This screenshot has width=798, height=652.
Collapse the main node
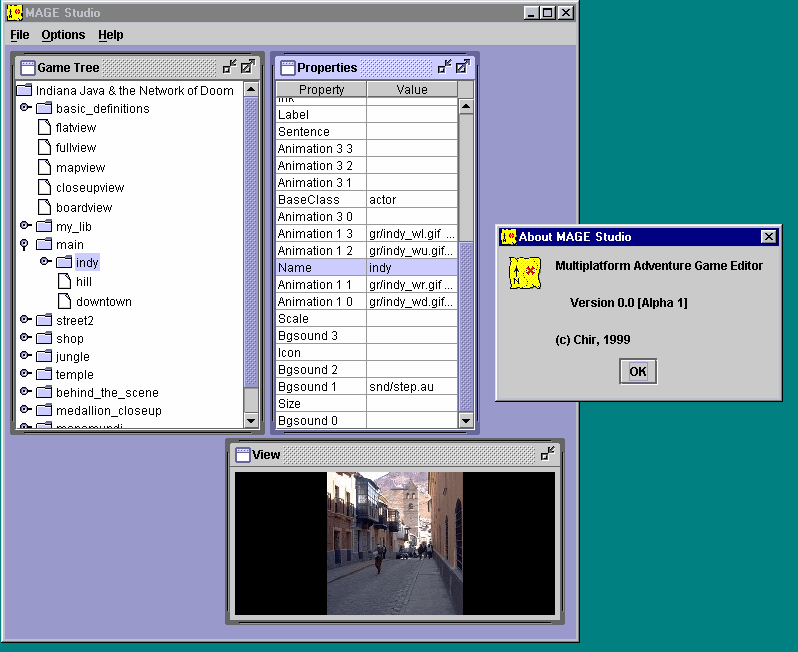coord(24,245)
